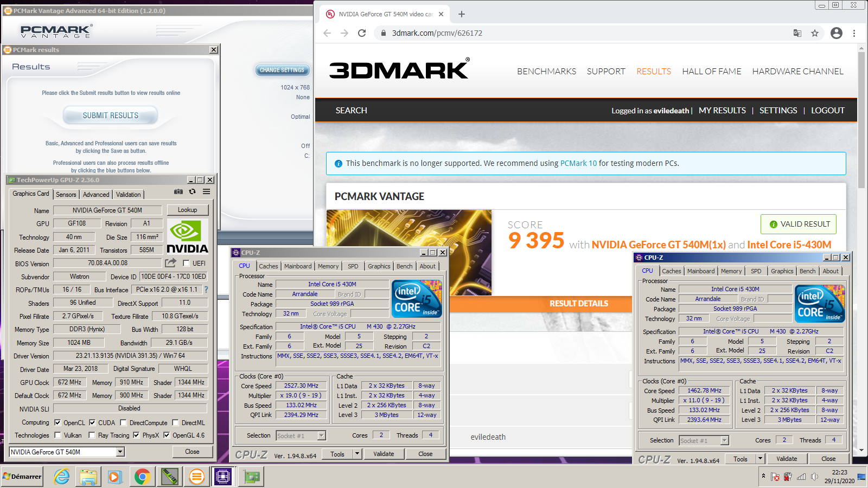Open Chrome three-dot menu
The height and width of the screenshot is (488, 868).
pos(854,33)
